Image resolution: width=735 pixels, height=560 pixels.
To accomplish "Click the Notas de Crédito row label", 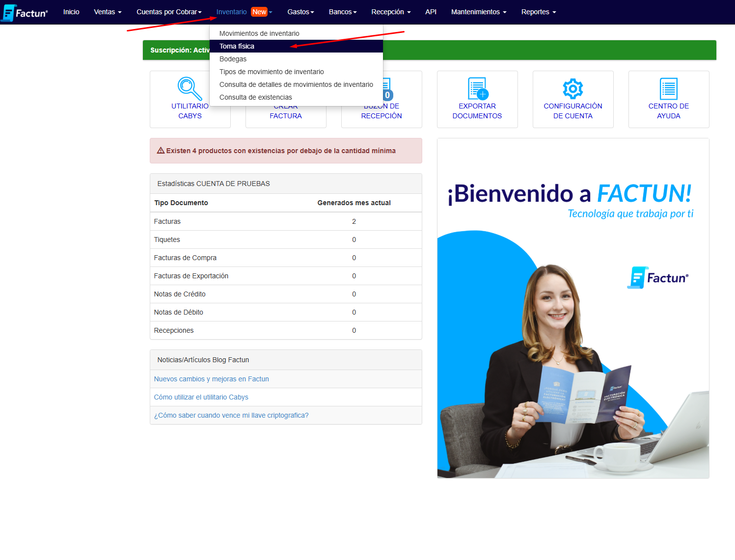I will tap(180, 294).
